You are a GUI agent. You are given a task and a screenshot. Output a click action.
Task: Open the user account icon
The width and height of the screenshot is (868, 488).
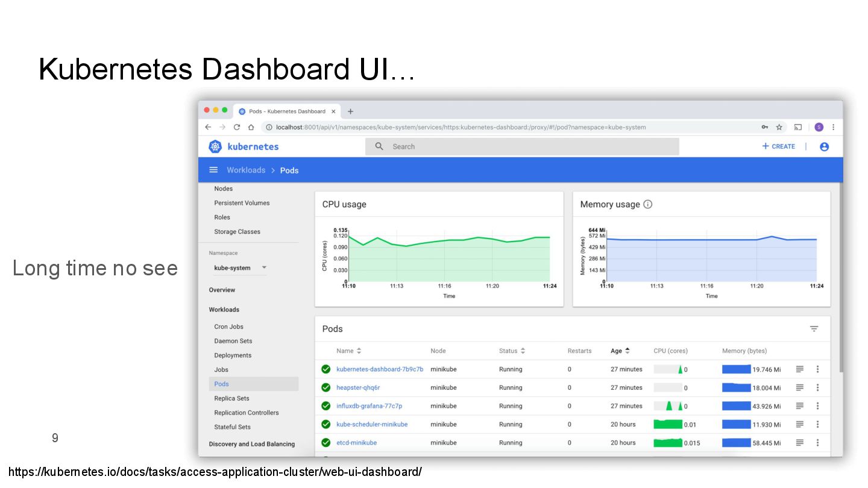824,146
